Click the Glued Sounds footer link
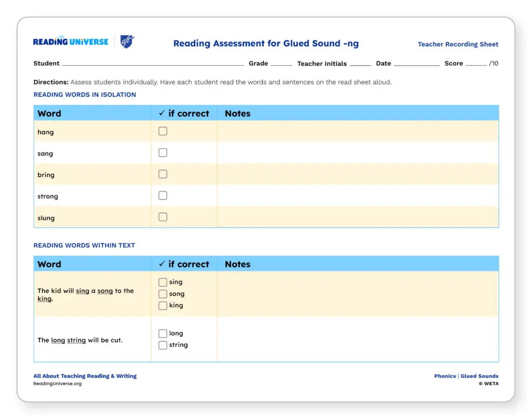Screen dimensions: 532x419 (479, 376)
